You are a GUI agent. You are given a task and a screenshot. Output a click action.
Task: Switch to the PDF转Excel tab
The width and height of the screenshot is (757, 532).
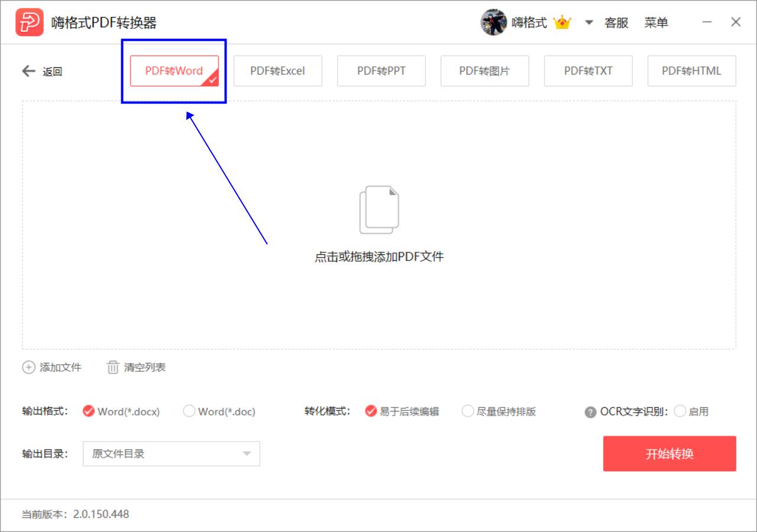tap(278, 71)
